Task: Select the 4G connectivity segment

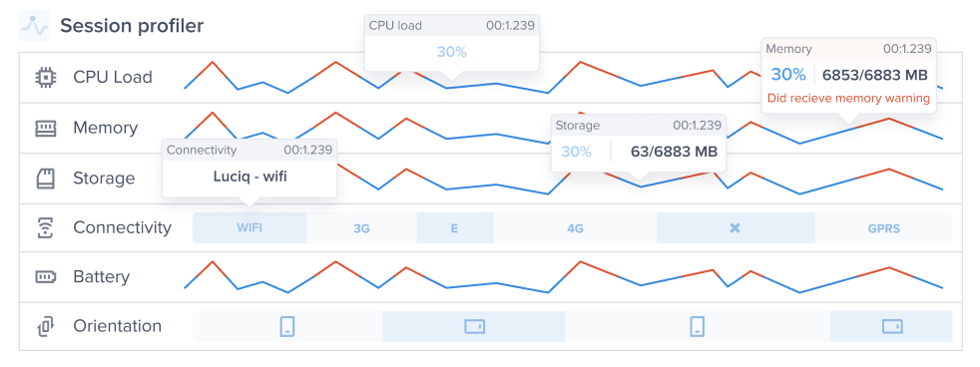Action: (x=575, y=227)
